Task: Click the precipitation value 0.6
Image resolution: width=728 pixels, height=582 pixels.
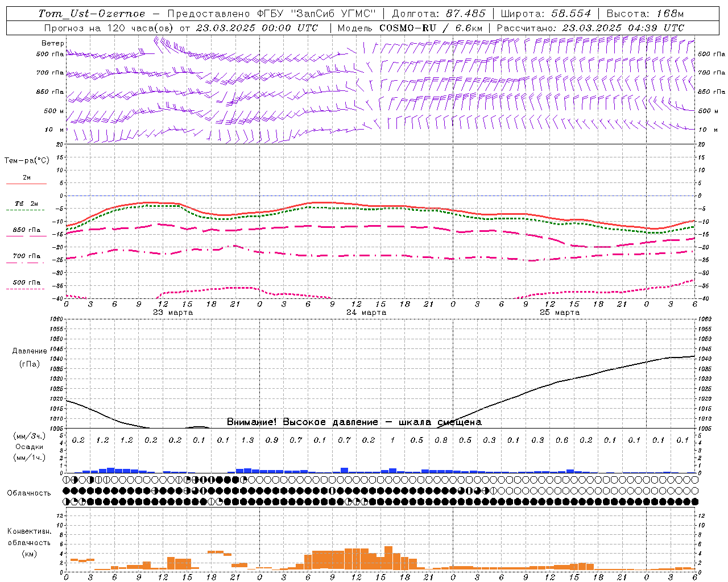Action: pos(562,440)
